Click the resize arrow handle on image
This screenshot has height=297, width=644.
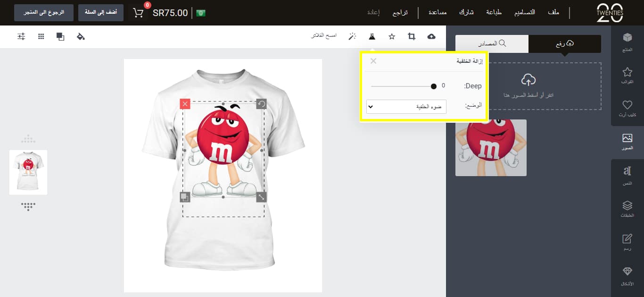tap(261, 197)
